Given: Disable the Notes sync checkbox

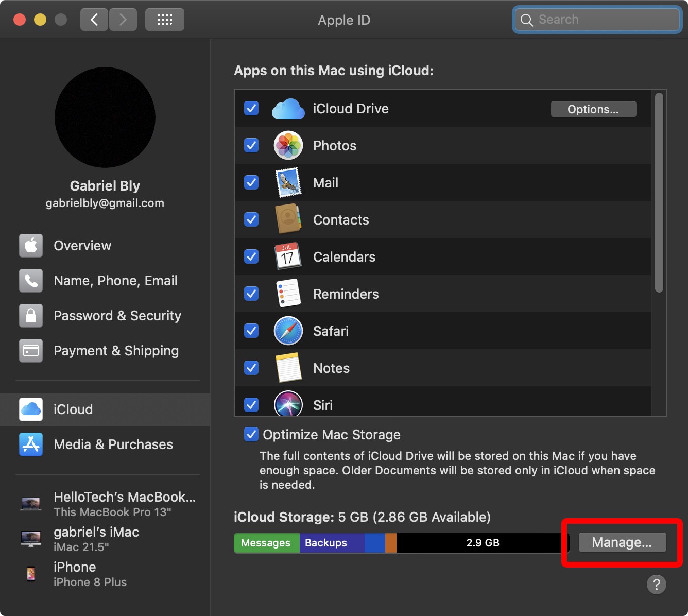Looking at the screenshot, I should click(x=251, y=368).
